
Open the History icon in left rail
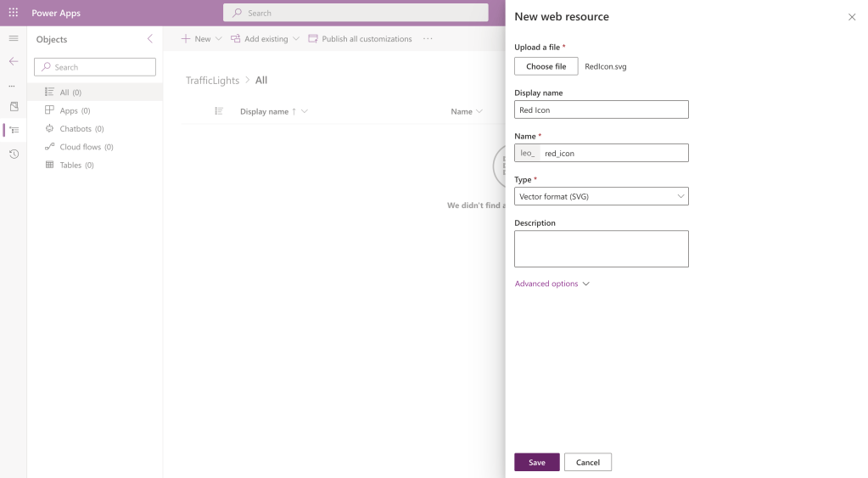tap(14, 154)
